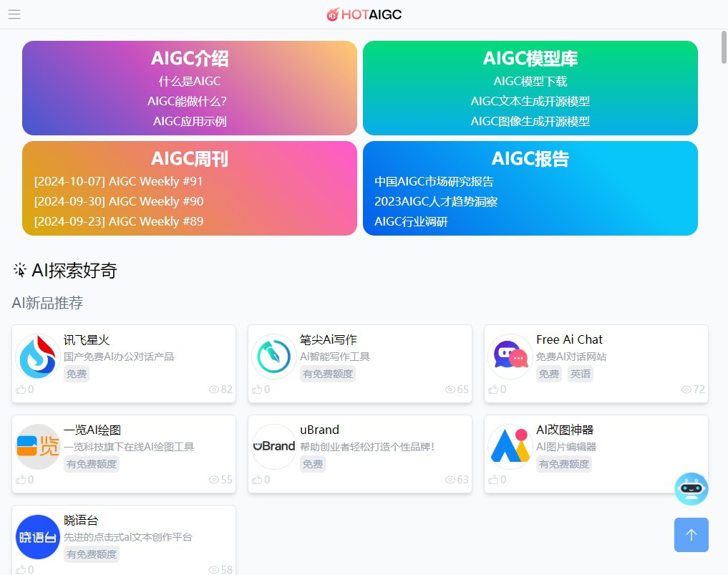The height and width of the screenshot is (575, 728).
Task: Open the 一览AI绘图 logo icon
Action: 38,447
